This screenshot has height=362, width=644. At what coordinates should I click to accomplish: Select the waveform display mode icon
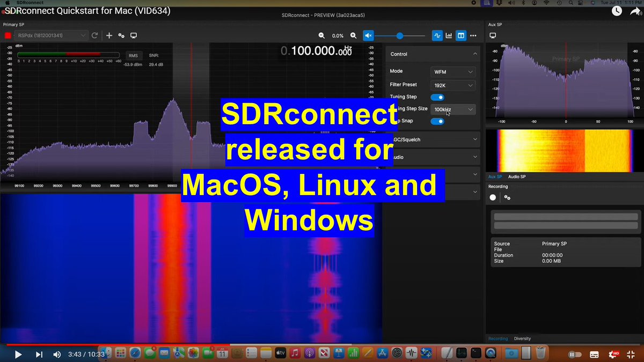[x=437, y=35]
